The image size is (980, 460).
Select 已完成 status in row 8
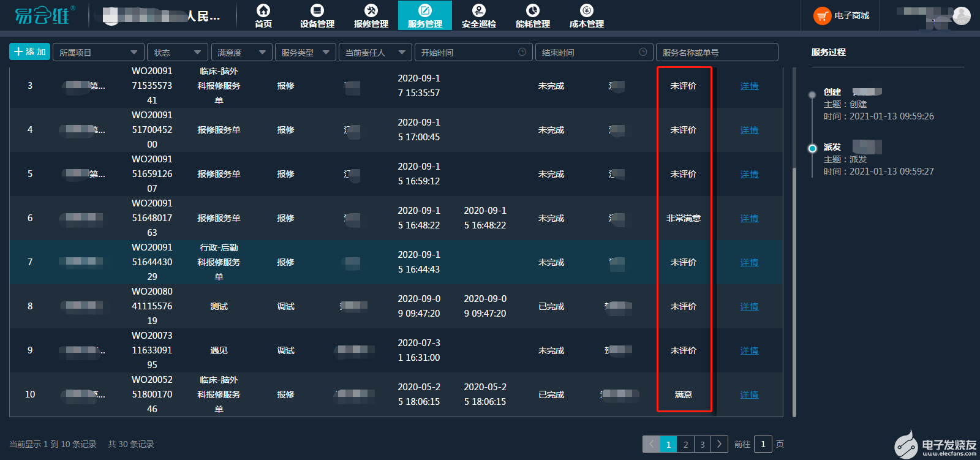click(x=551, y=306)
